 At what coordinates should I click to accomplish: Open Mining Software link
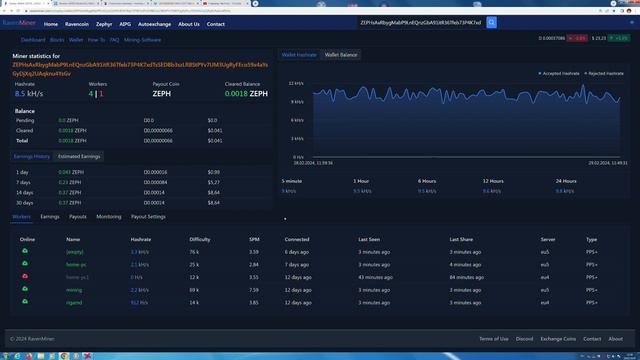click(142, 40)
